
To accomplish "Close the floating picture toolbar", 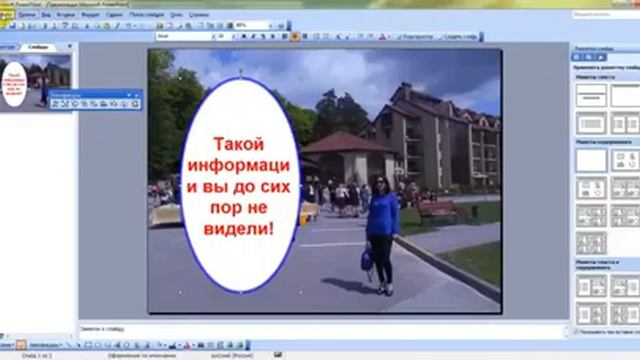I will tap(137, 95).
